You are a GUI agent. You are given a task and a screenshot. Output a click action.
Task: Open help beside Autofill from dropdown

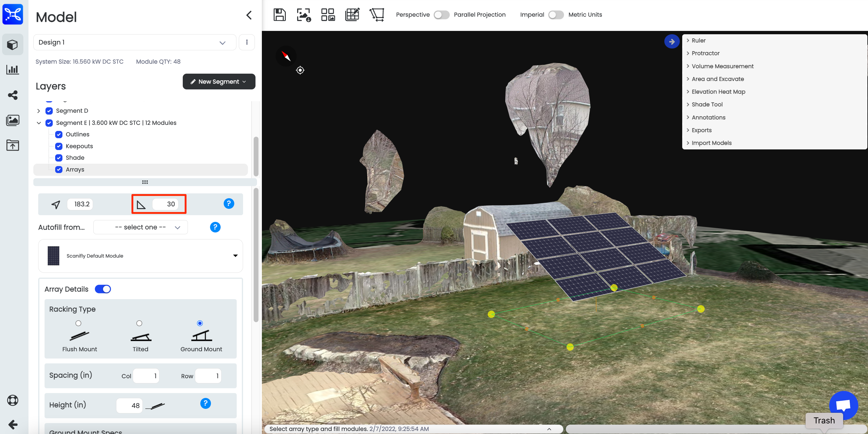pos(215,227)
